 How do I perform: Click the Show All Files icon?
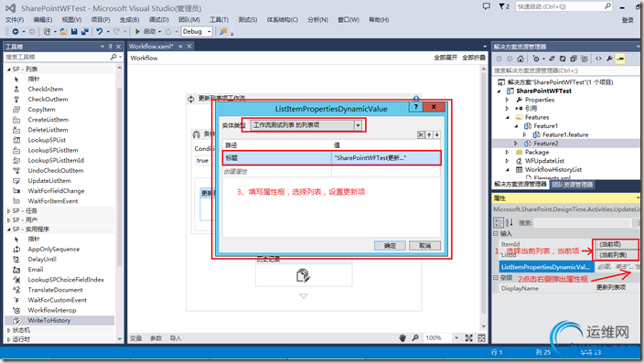tap(585, 59)
